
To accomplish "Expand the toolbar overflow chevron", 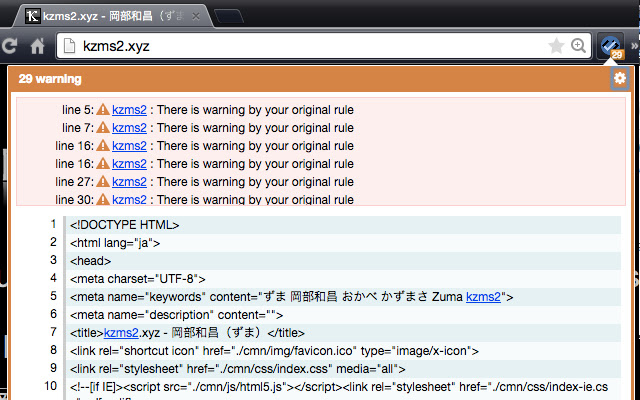I will click(633, 46).
